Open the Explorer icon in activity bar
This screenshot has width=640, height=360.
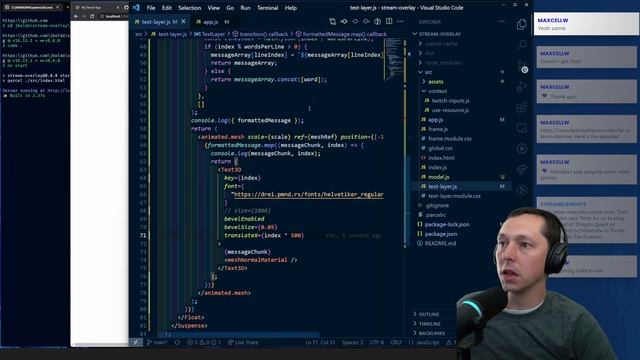click(521, 24)
